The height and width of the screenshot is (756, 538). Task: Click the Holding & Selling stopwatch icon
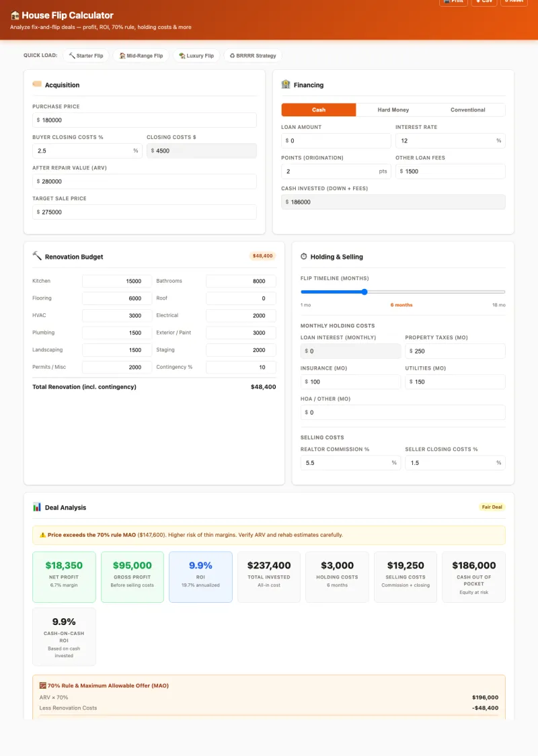(304, 257)
